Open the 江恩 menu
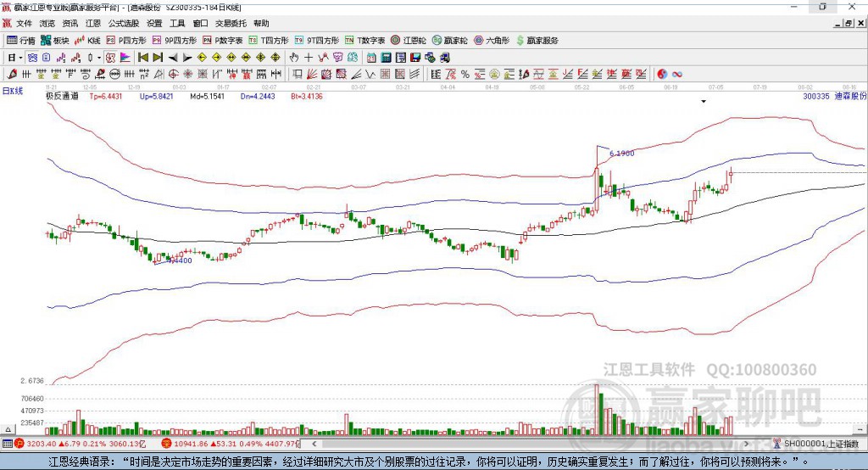This screenshot has height=470, width=868. point(93,23)
